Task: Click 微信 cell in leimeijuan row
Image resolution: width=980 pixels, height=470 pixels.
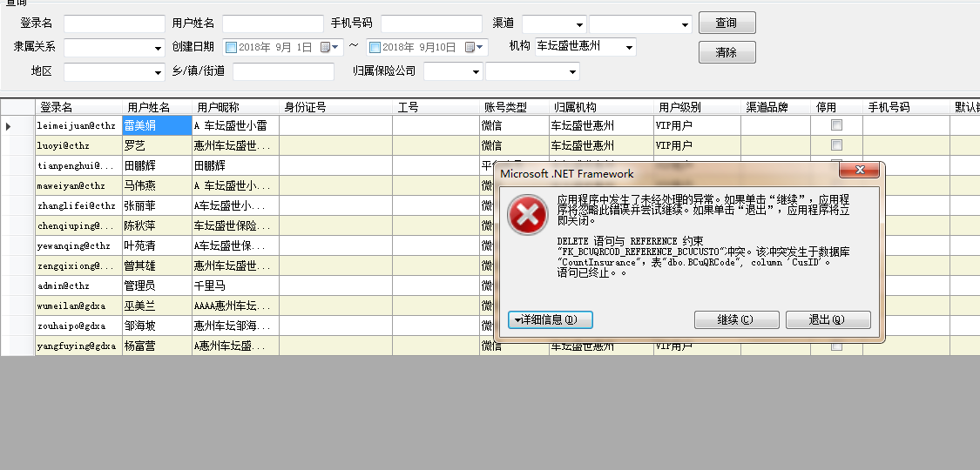Action: (514, 125)
